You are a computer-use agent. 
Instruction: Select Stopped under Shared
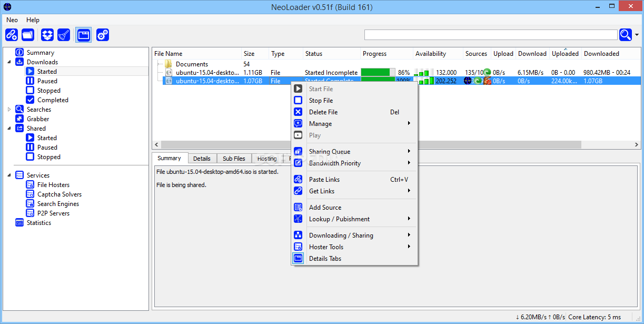[48, 157]
